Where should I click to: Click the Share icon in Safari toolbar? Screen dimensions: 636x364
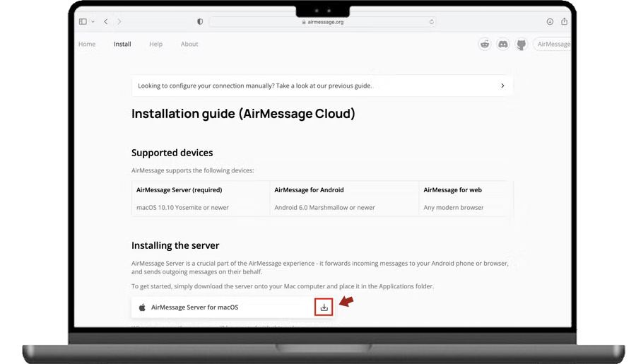coord(564,21)
